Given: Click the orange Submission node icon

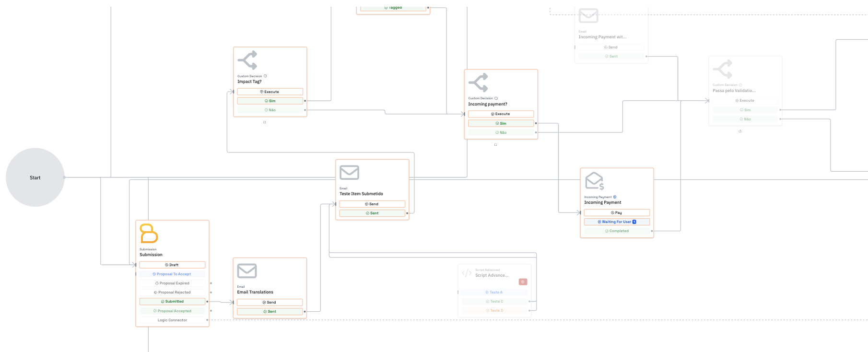Looking at the screenshot, I should (x=149, y=234).
